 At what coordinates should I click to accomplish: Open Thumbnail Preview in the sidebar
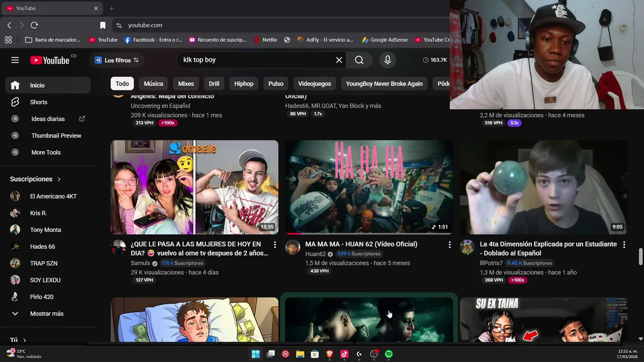[48, 136]
